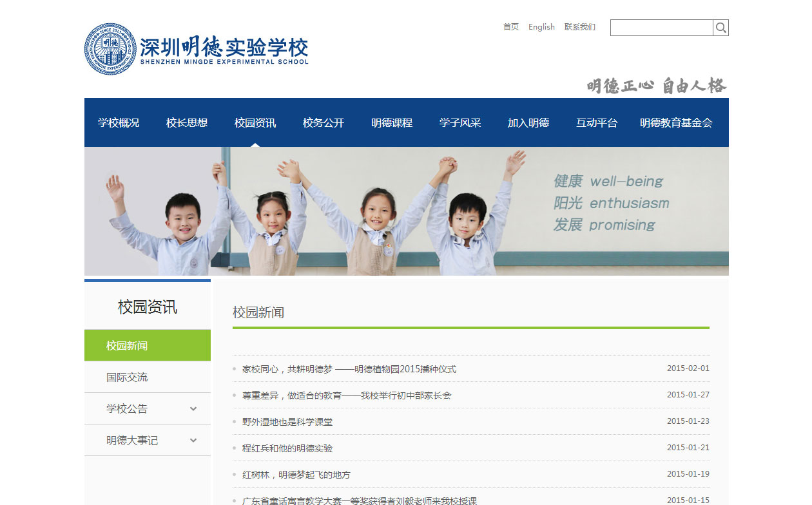Click the search magnifier icon
812x505 pixels.
pos(721,28)
